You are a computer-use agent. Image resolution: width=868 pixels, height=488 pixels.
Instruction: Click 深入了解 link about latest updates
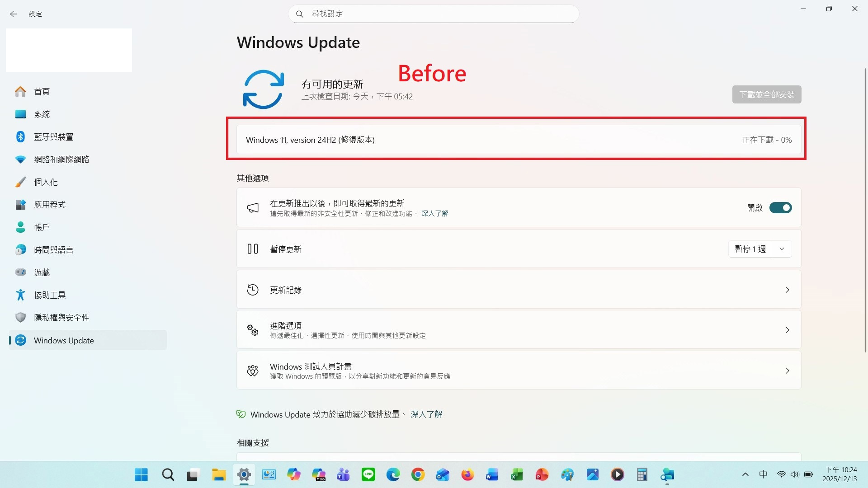click(x=434, y=213)
